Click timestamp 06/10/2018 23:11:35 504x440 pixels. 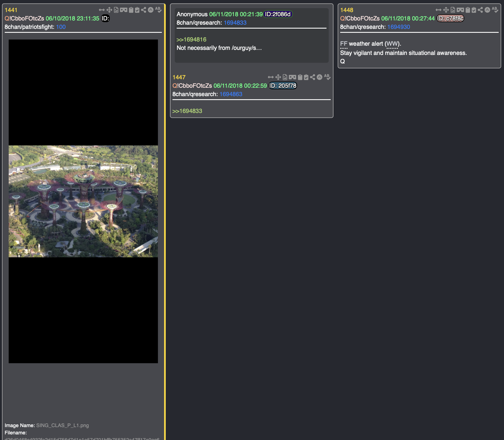(x=73, y=18)
